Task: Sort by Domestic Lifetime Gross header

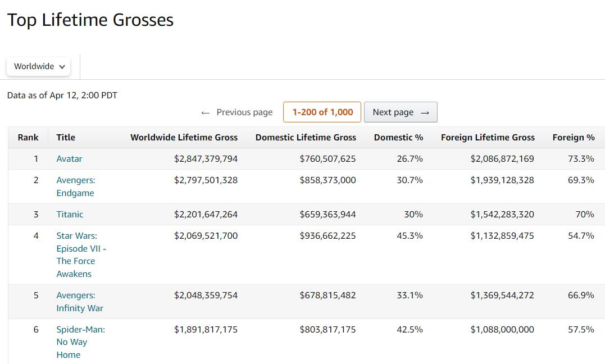Action: pyautogui.click(x=306, y=137)
